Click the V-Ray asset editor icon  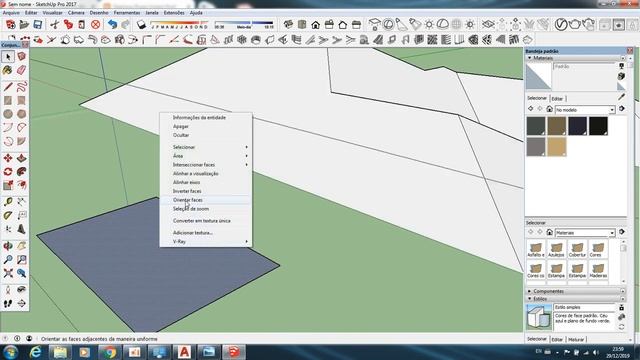tap(561, 24)
